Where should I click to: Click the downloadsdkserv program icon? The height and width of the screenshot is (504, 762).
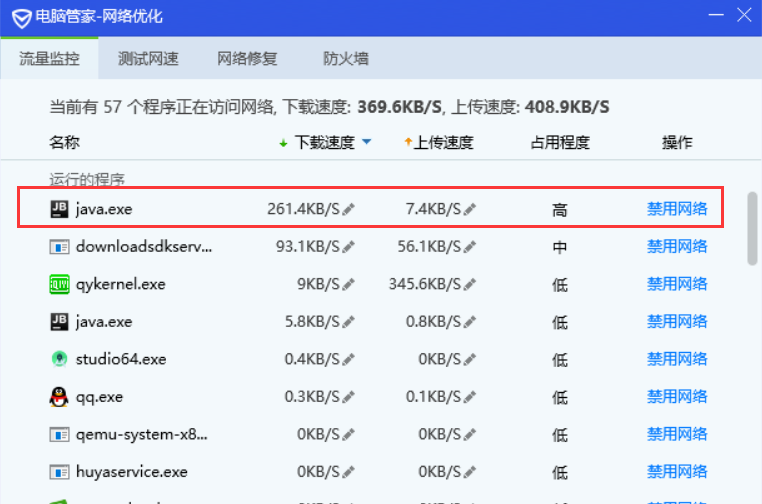coord(59,247)
